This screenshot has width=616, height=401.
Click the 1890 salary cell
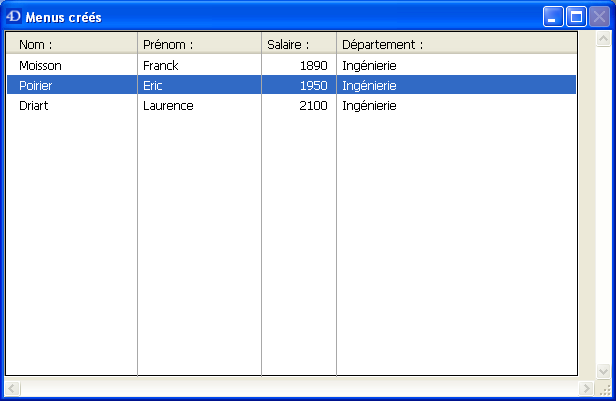(312, 65)
